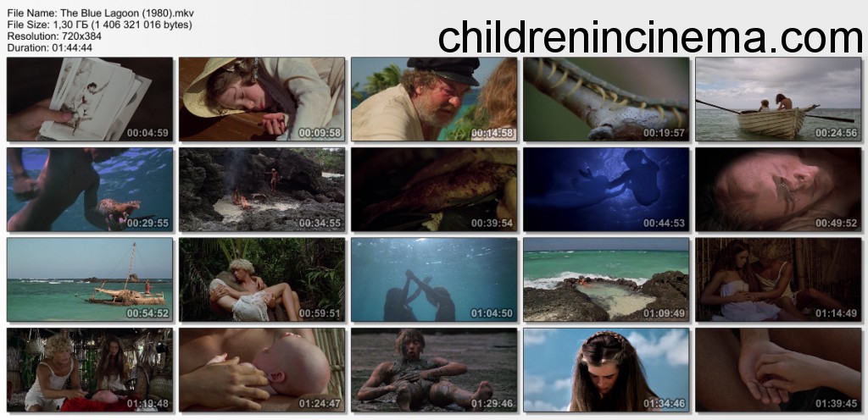Click the hut interior thumbnail at 01:19:48
The width and height of the screenshot is (868, 420).
click(90, 370)
